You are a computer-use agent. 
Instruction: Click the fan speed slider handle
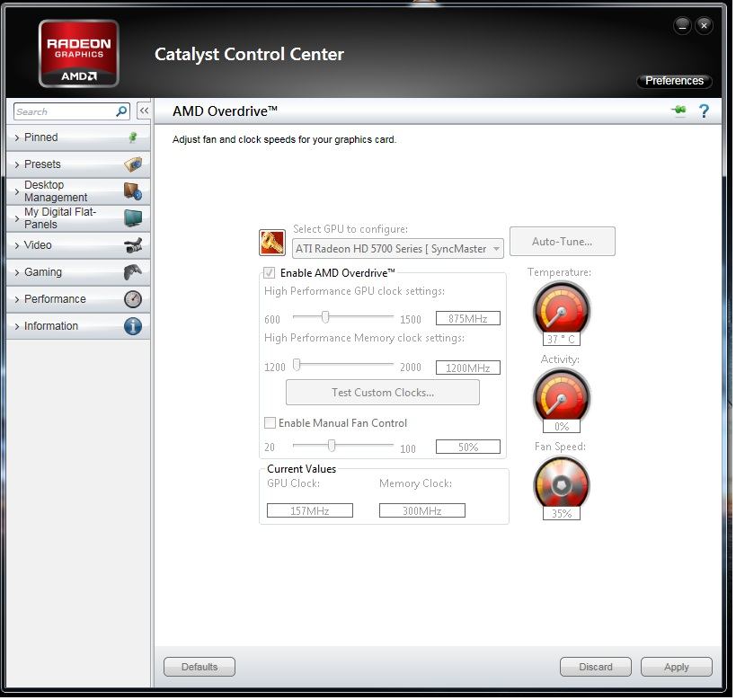point(332,445)
